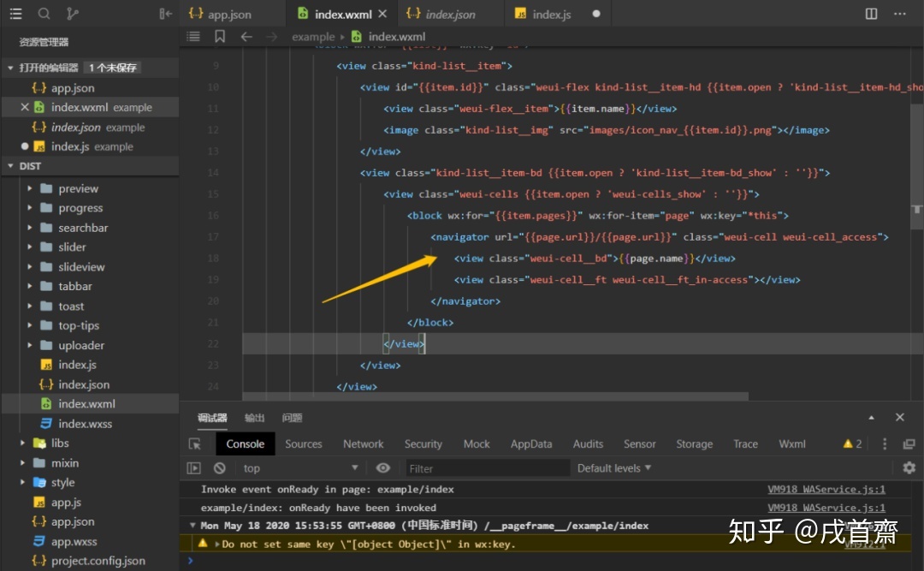Open first VM918 WAService.js:1 link
The height and width of the screenshot is (571, 924).
826,489
